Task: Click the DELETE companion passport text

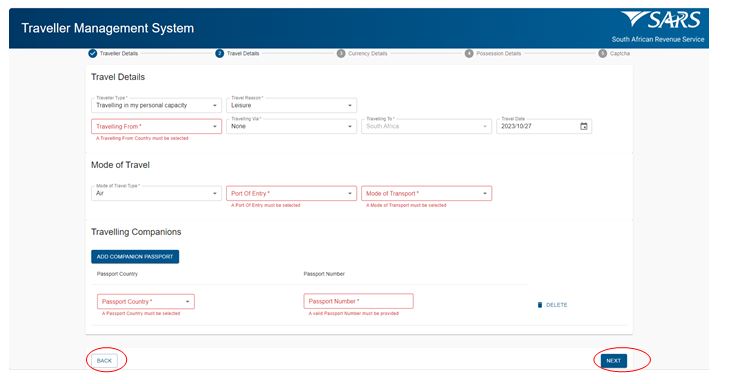Action: click(556, 305)
